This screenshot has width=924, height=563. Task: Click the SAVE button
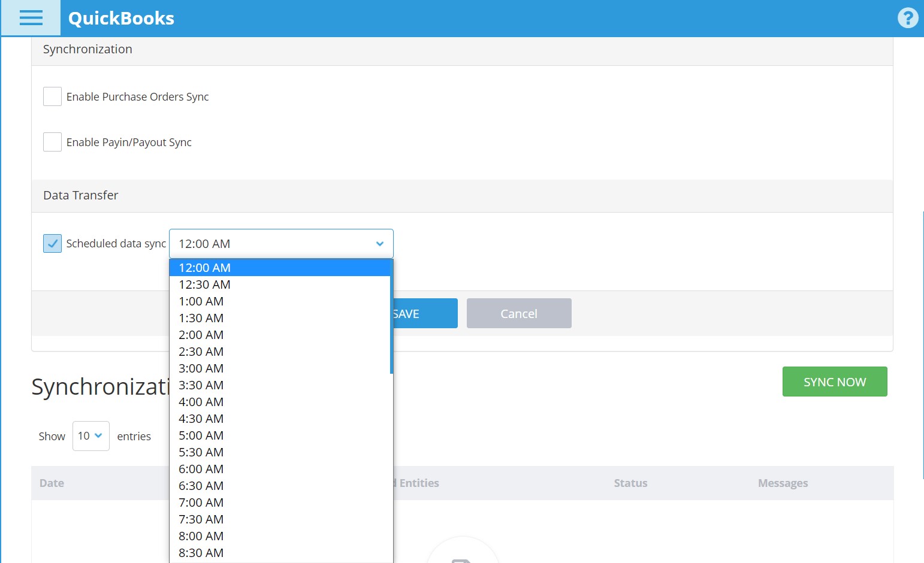[425, 313]
